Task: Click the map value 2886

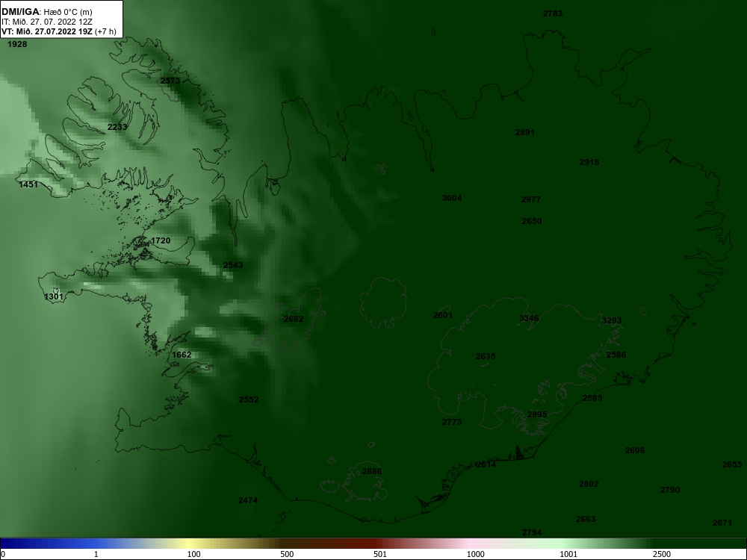Action: pyautogui.click(x=372, y=471)
